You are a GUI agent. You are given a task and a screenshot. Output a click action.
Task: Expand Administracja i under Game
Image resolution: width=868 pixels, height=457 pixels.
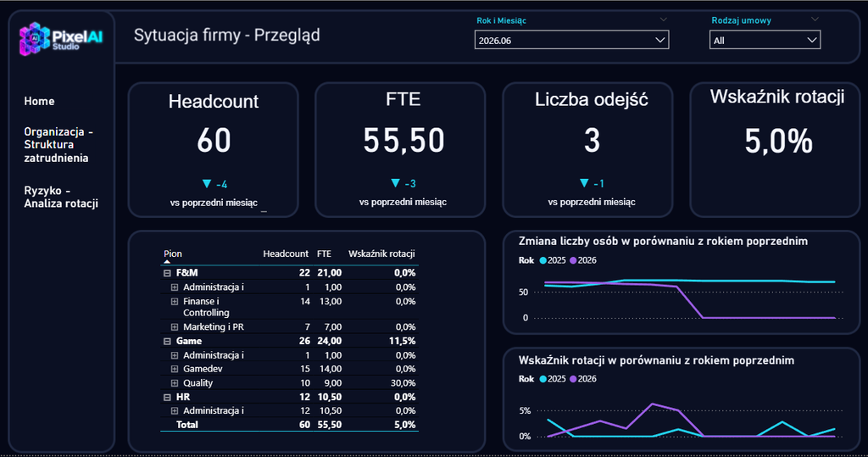pyautogui.click(x=175, y=355)
